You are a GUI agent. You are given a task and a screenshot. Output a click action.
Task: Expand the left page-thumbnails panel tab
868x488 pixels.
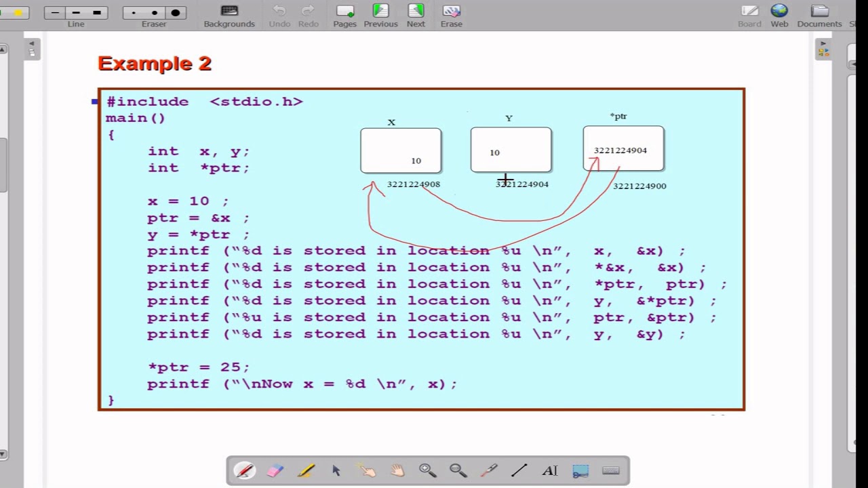point(32,49)
